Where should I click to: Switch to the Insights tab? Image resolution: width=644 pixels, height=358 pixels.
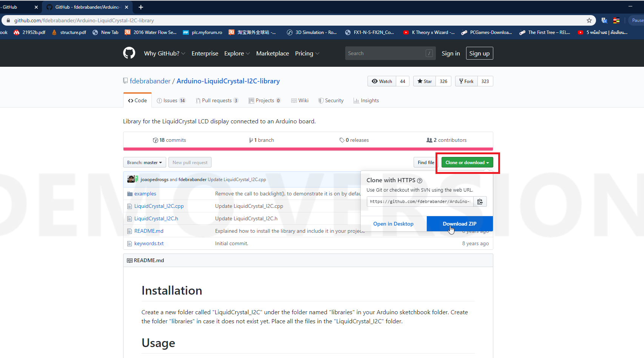(x=366, y=100)
